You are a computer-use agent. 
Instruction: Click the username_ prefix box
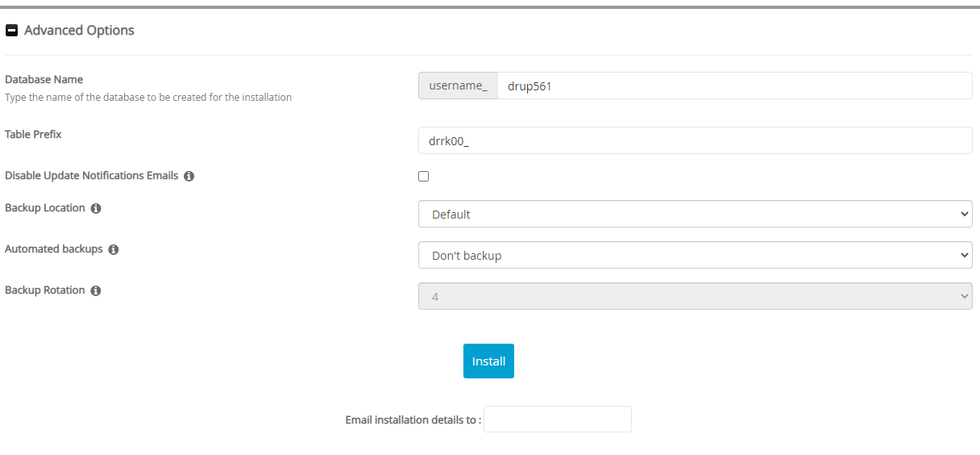point(458,86)
